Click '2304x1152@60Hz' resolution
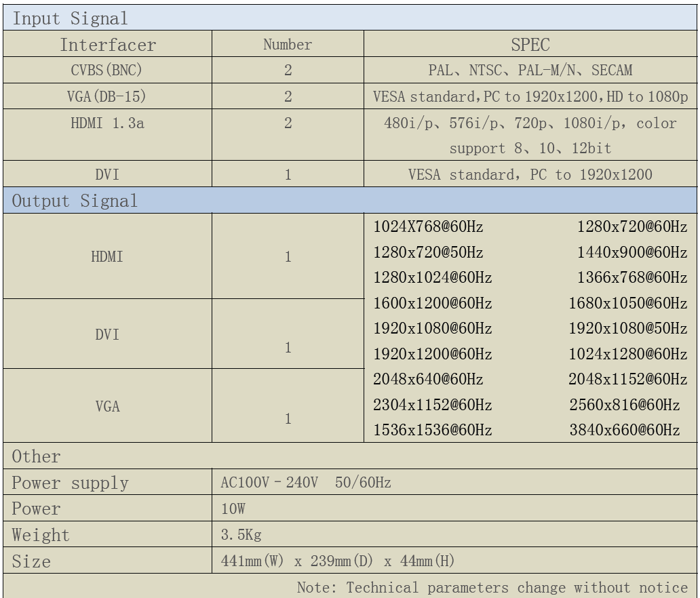Viewport: 700px width, 598px height. tap(433, 405)
